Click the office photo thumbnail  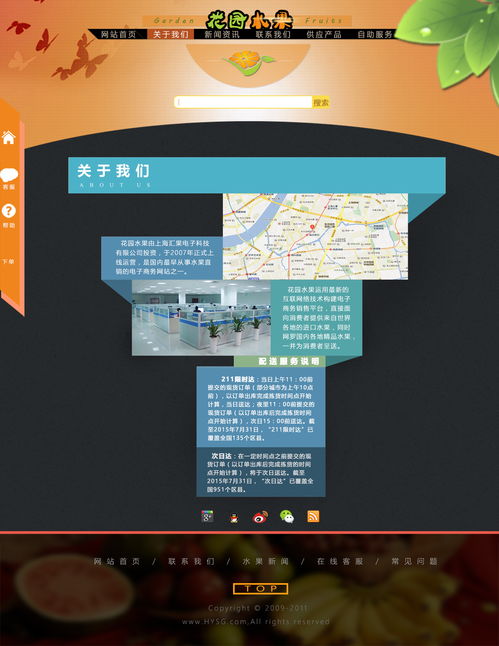201,318
